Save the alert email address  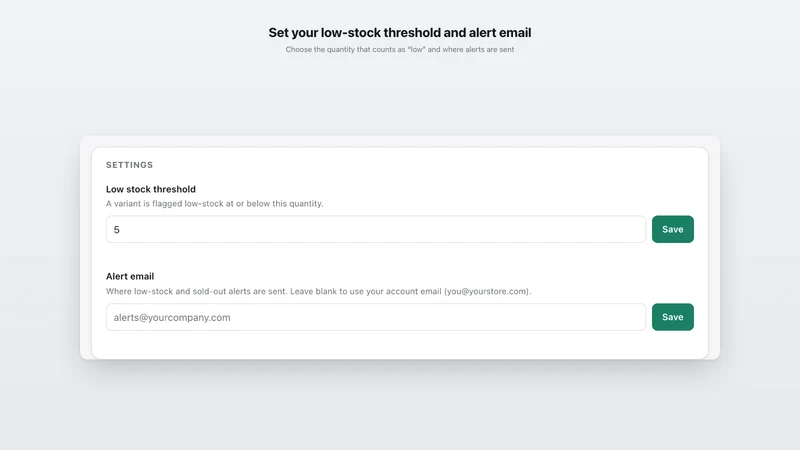coord(672,317)
